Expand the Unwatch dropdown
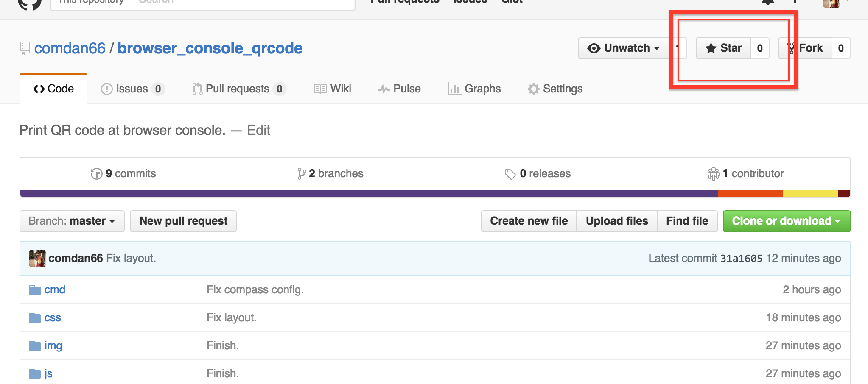 pyautogui.click(x=623, y=48)
